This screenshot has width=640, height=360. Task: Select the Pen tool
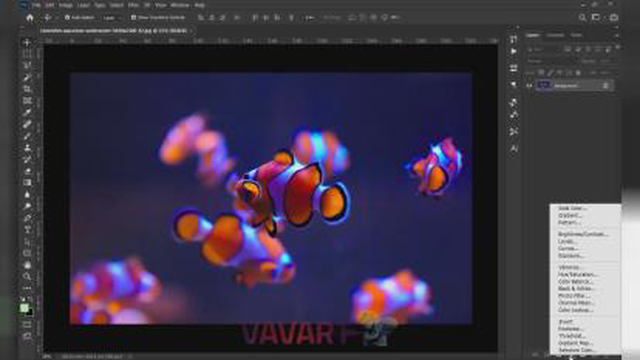point(27,218)
